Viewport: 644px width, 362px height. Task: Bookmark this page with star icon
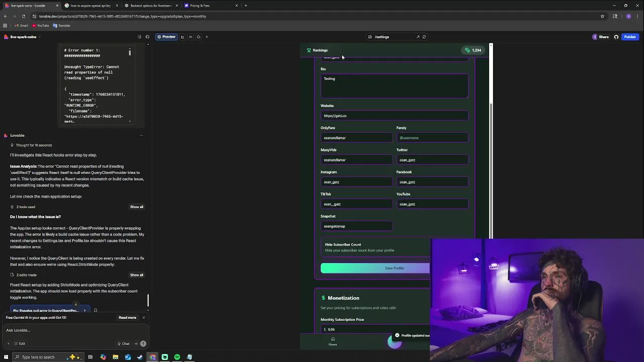tap(602, 16)
